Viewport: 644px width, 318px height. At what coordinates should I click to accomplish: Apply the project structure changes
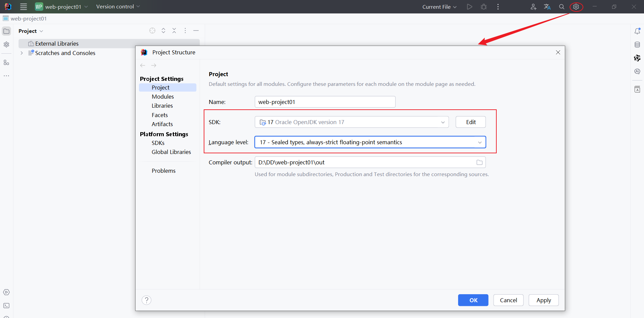(x=543, y=300)
